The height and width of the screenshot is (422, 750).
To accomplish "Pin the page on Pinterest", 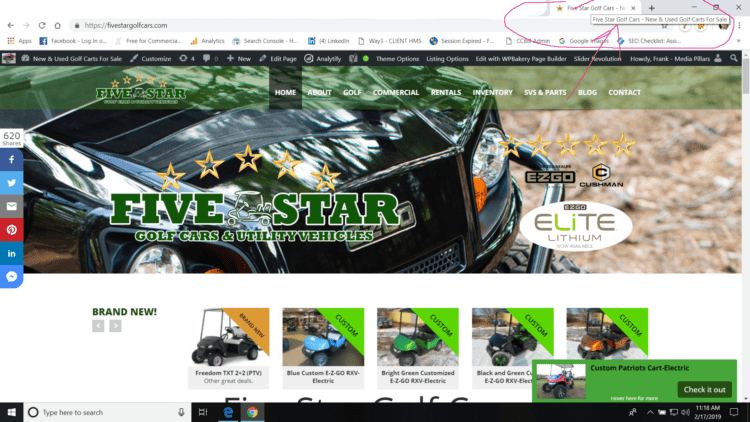I will tap(11, 230).
